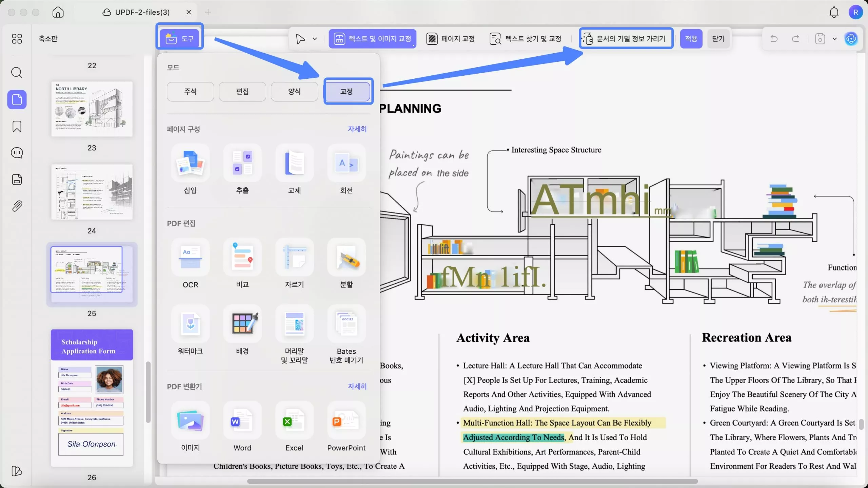
Task: Expand the cursor tool dropdown arrow
Action: click(x=315, y=39)
